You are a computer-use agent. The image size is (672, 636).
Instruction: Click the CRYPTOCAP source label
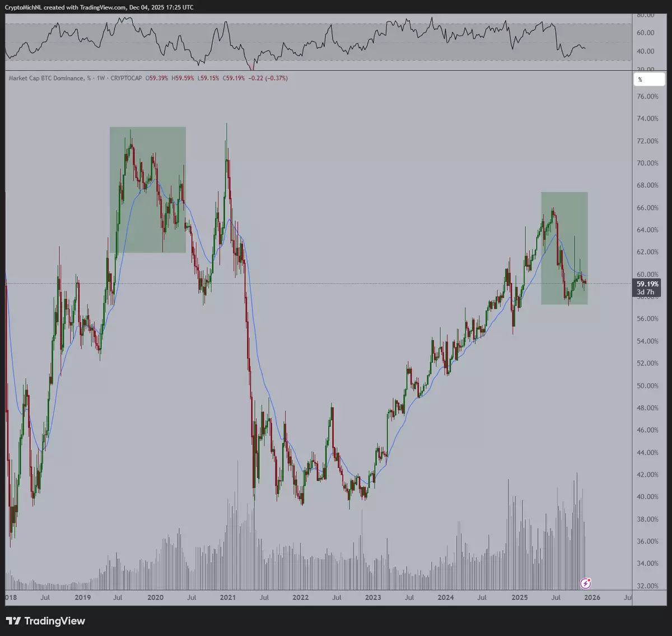(x=126, y=78)
